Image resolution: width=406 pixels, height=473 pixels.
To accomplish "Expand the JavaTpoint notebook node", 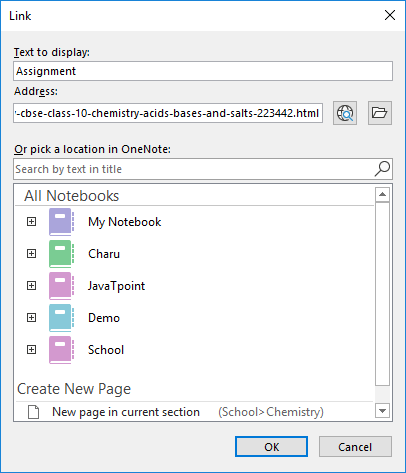I will pyautogui.click(x=31, y=286).
